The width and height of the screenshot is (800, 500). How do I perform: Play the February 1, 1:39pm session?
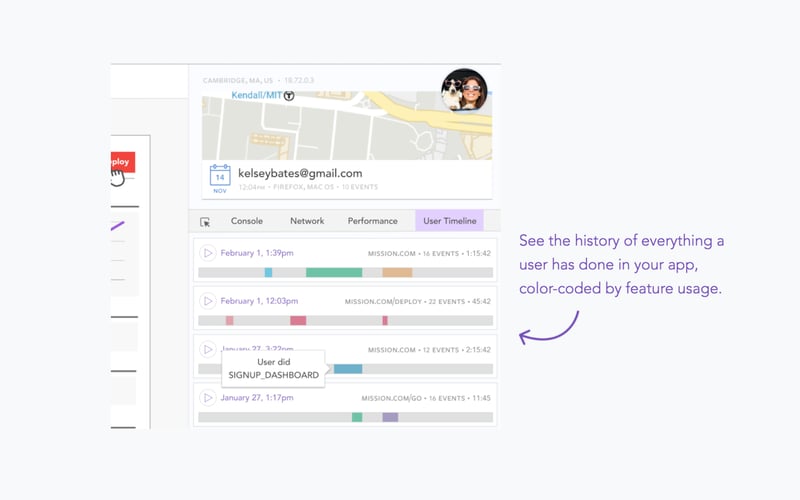(x=208, y=253)
